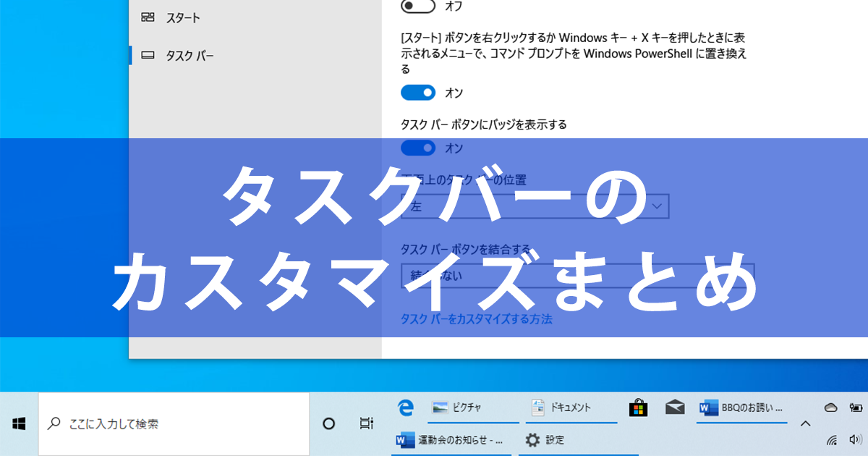Show hidden tray icons chevron
This screenshot has height=456, width=868.
806,423
